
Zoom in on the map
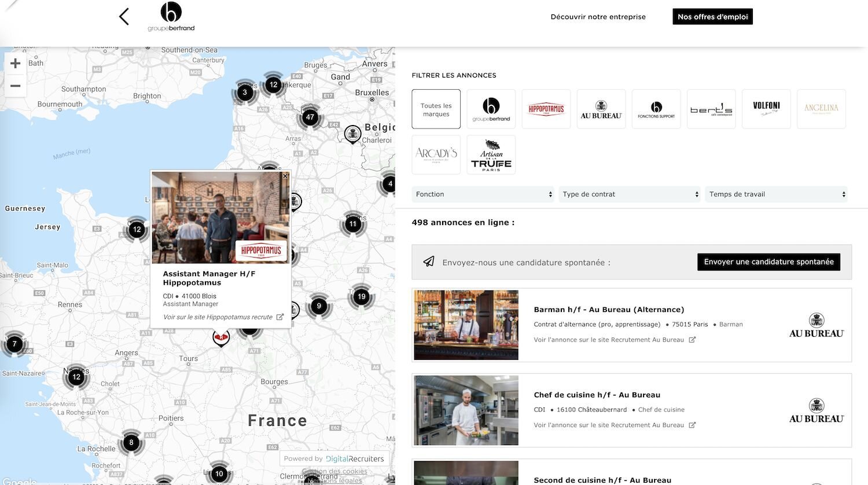pyautogui.click(x=16, y=64)
